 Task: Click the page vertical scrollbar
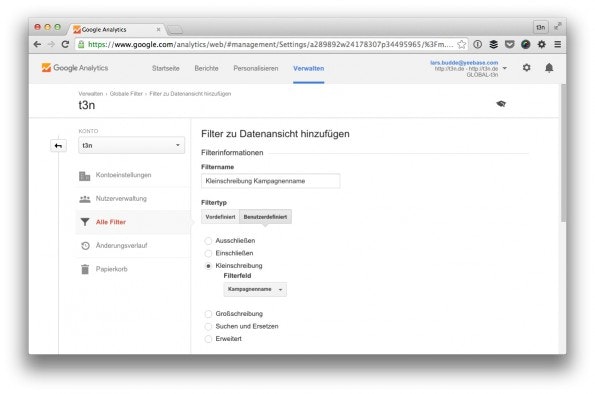coord(563,153)
